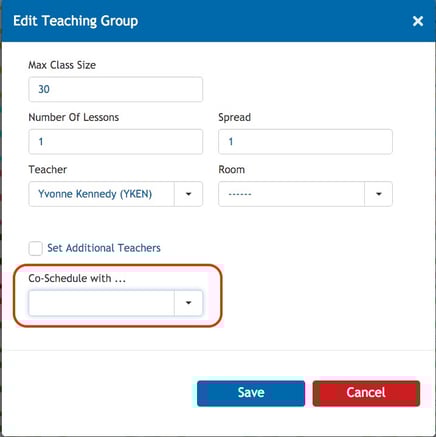
Task: Save the teaching group changes
Action: tap(251, 393)
